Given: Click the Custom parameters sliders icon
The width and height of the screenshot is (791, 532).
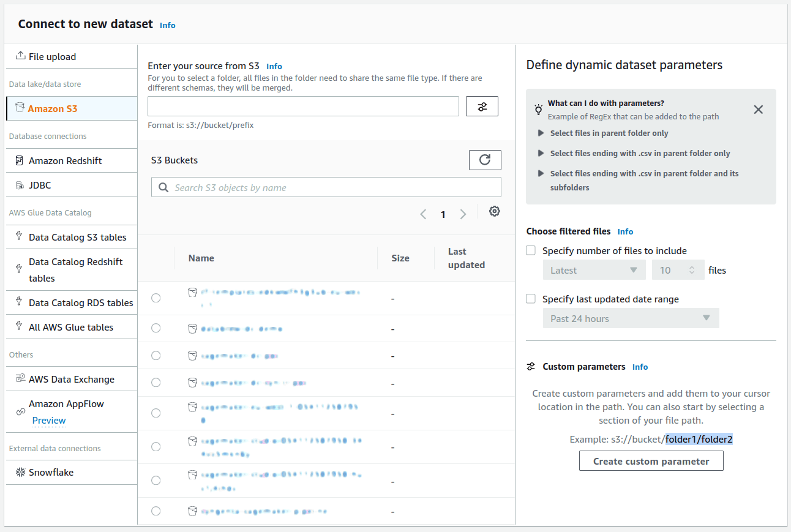Looking at the screenshot, I should 530,366.
